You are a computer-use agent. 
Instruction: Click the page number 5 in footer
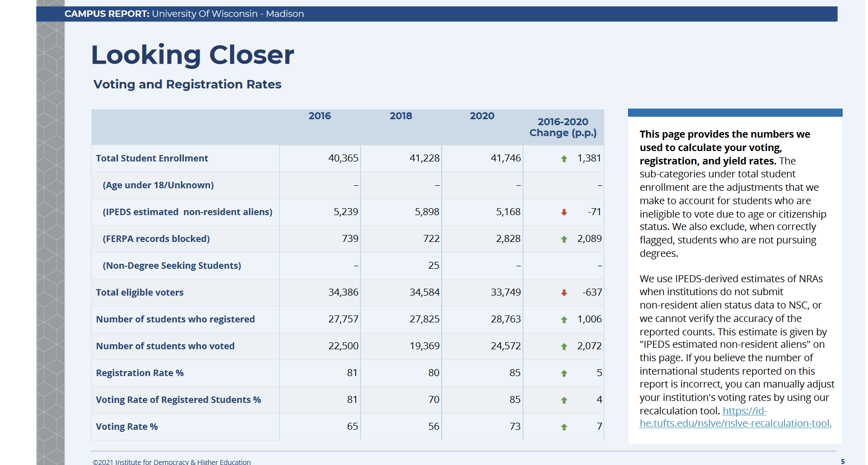(843, 462)
